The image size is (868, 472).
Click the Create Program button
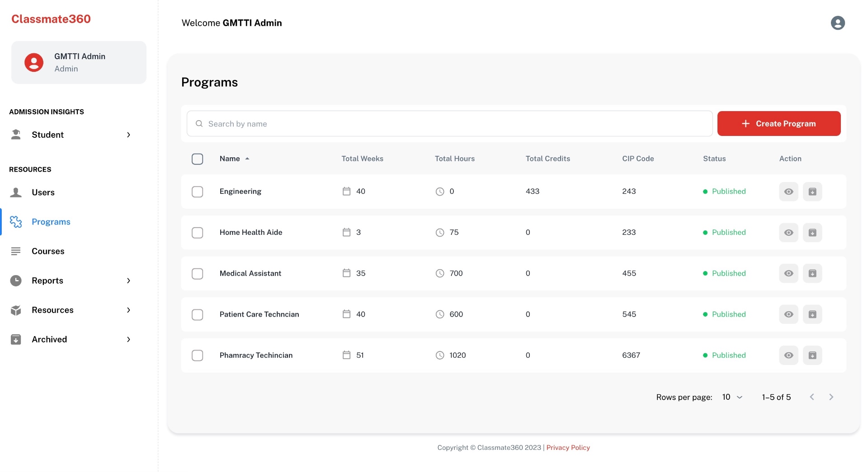pos(779,124)
